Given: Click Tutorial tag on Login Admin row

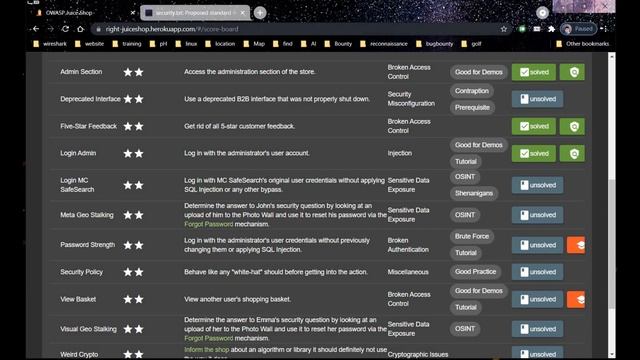Looking at the screenshot, I should 466,162.
